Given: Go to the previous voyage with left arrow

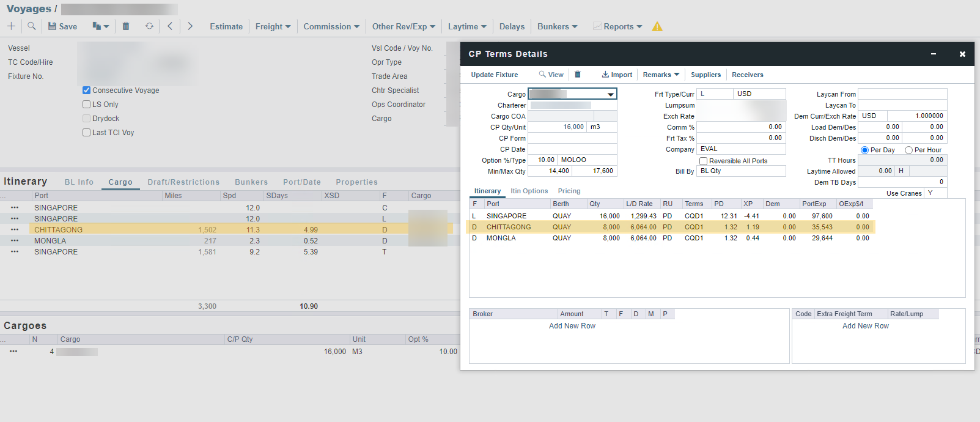Looking at the screenshot, I should (x=170, y=26).
